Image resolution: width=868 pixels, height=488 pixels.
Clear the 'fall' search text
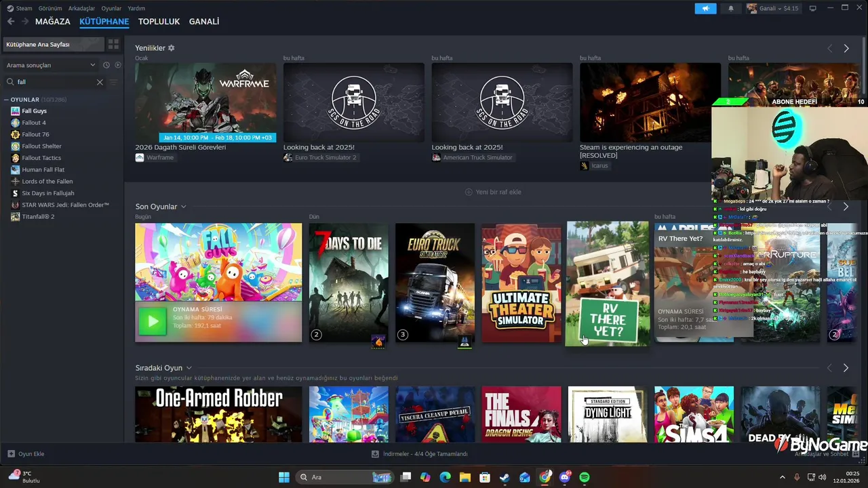coord(100,82)
